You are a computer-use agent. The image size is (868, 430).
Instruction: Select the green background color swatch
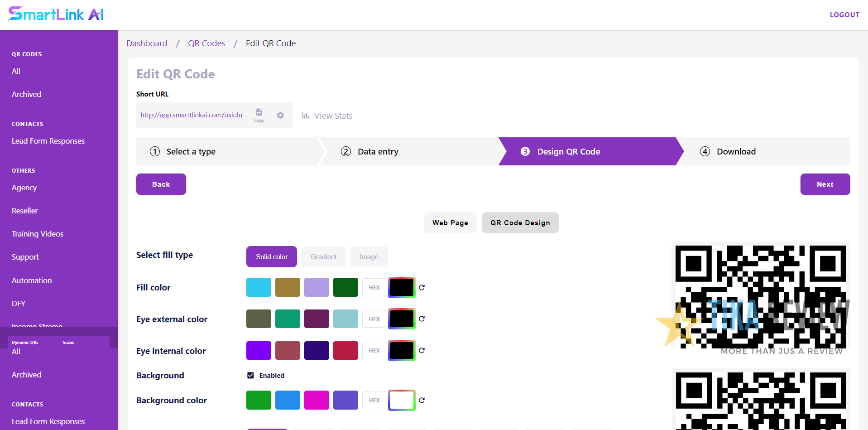[x=259, y=400]
